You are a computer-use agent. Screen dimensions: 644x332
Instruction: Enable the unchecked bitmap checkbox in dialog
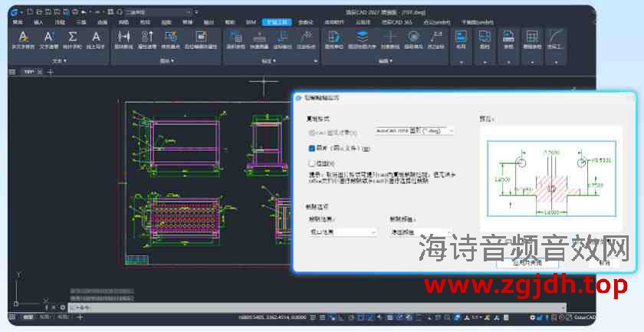tap(312, 163)
